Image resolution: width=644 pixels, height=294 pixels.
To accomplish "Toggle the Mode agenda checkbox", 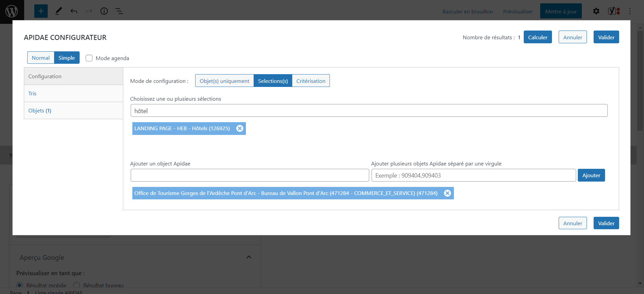I will pos(89,58).
